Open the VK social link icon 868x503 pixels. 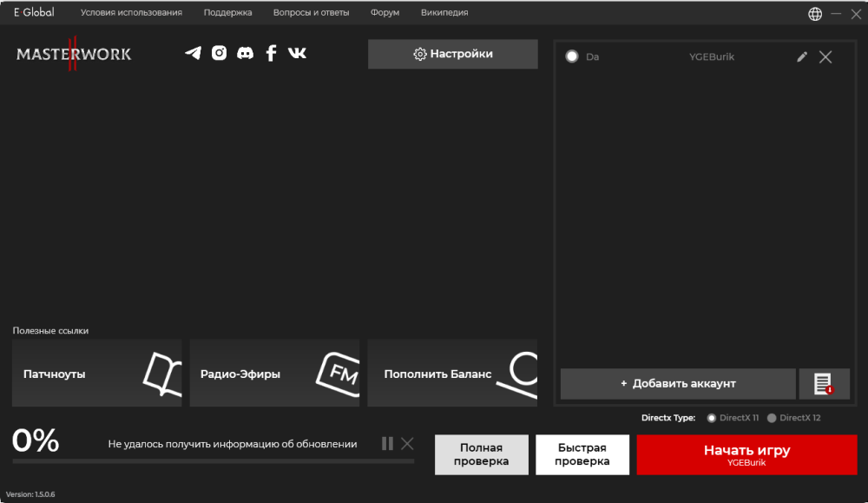pyautogui.click(x=297, y=53)
